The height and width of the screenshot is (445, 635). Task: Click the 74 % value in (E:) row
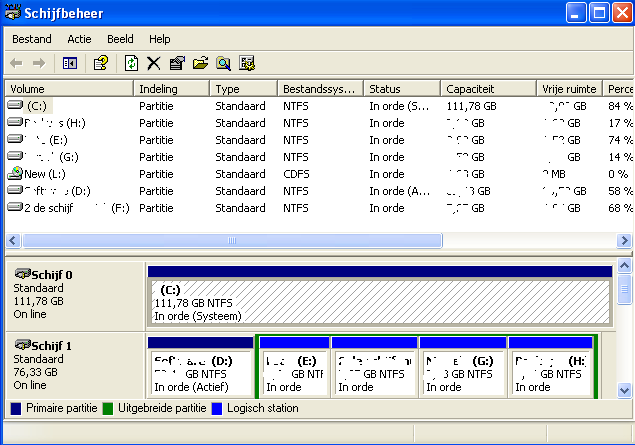[x=620, y=140]
